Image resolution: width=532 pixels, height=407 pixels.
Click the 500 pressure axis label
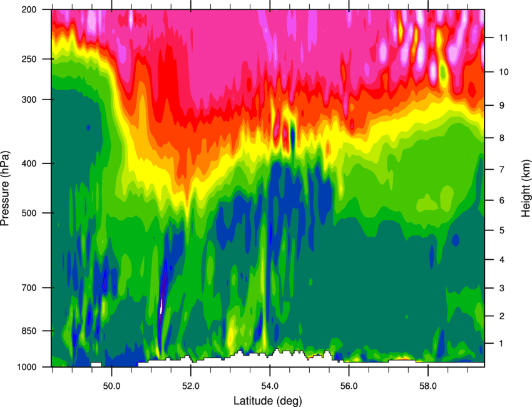[29, 213]
